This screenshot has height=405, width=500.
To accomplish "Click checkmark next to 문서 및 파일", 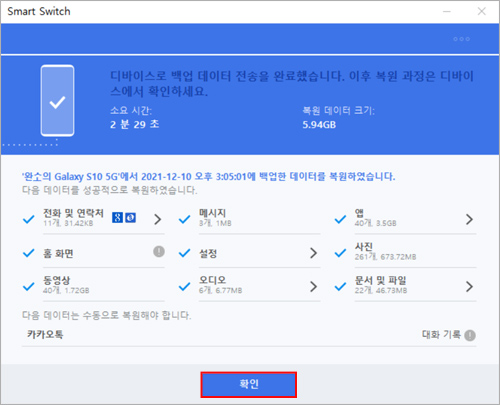I will pyautogui.click(x=340, y=286).
